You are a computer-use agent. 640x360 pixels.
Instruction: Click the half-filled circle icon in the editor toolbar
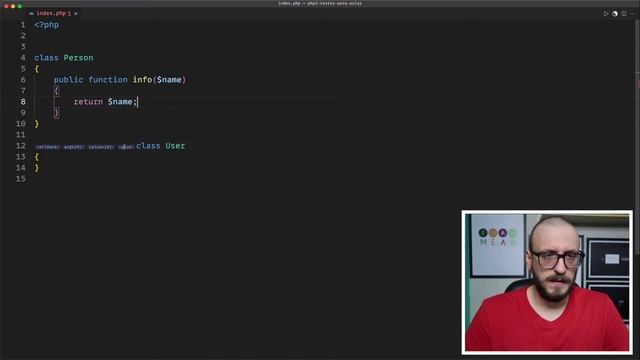[x=615, y=13]
